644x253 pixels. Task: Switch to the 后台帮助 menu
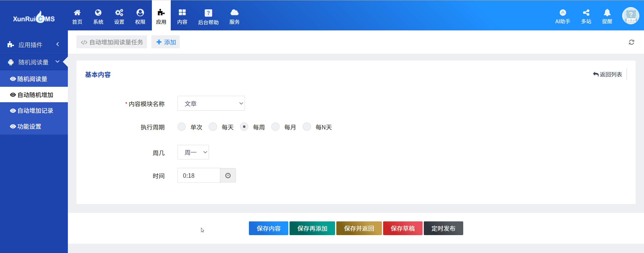[x=208, y=16]
